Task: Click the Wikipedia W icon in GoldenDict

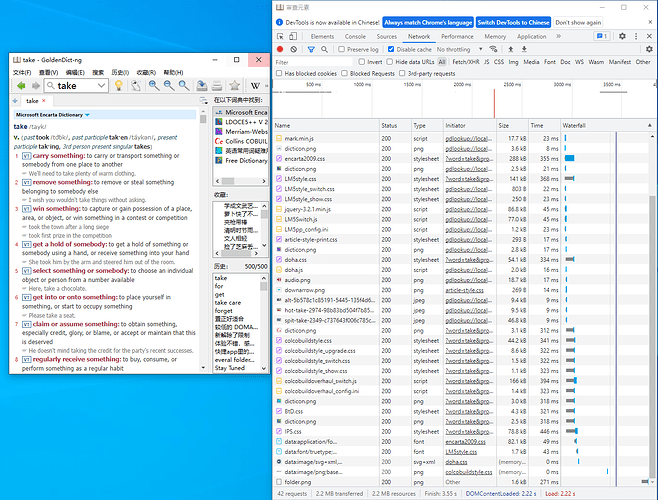Action: coord(255,86)
